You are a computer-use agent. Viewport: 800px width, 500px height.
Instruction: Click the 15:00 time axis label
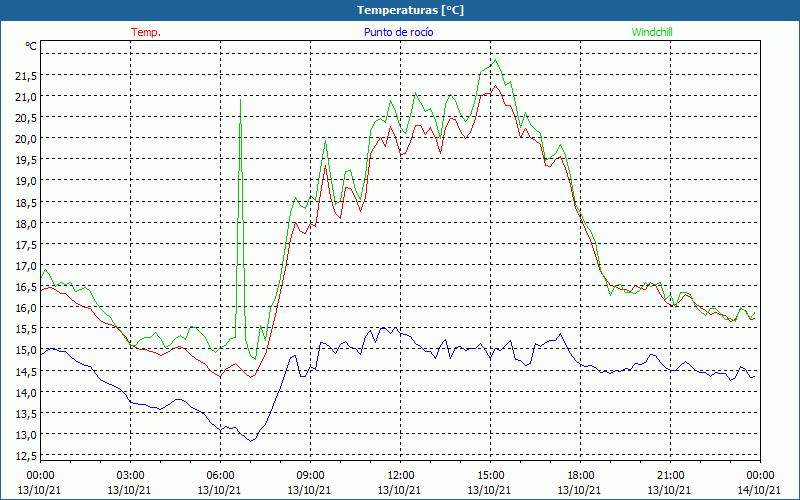(490, 476)
